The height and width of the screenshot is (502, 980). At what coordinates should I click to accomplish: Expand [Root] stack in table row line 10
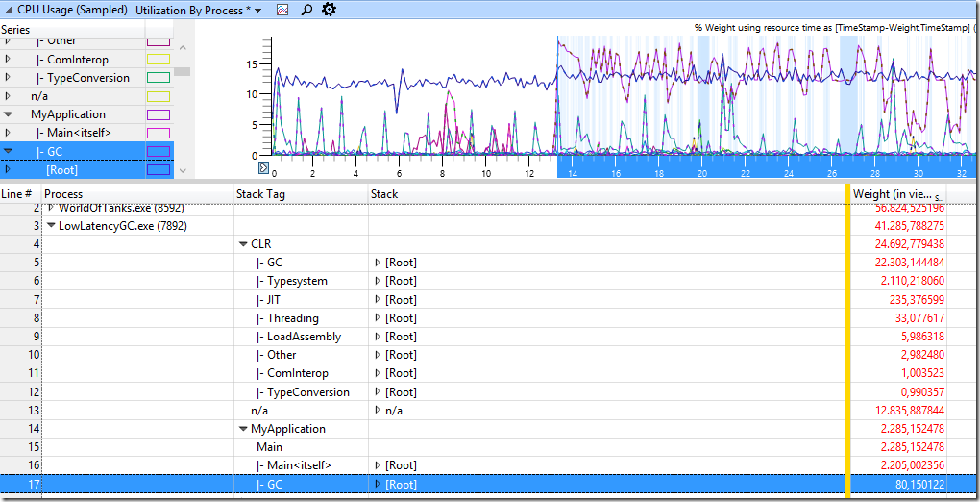378,355
